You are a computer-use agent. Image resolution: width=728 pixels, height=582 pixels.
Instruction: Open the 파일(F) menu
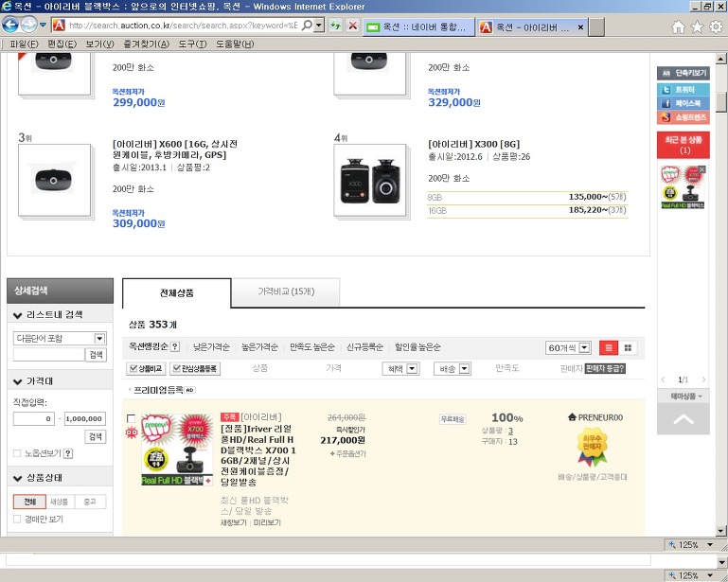click(x=24, y=44)
